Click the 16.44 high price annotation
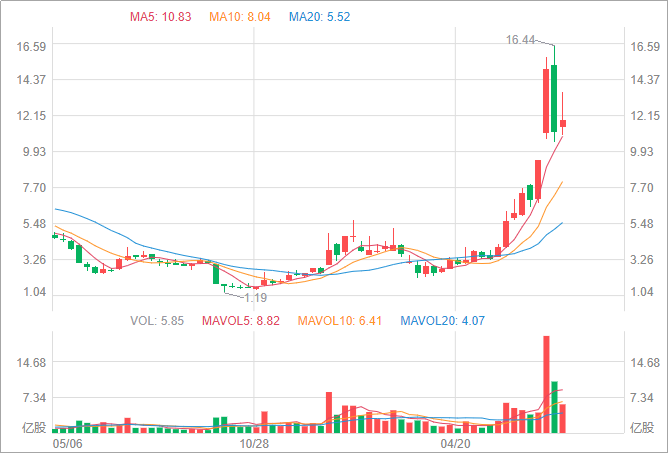 point(520,40)
